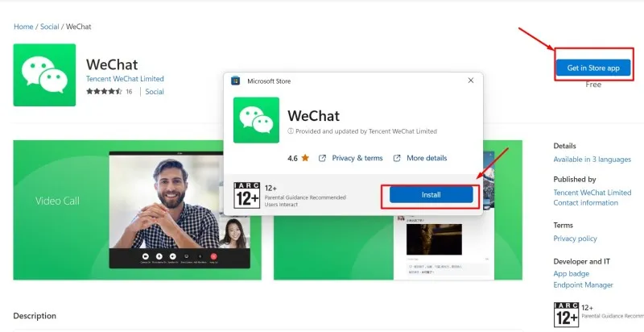Click the Free price label
644x332 pixels.
pyautogui.click(x=593, y=85)
